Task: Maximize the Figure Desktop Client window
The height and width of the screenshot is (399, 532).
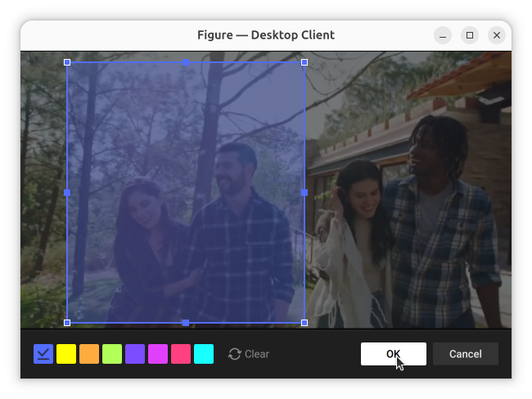Action: 470,35
